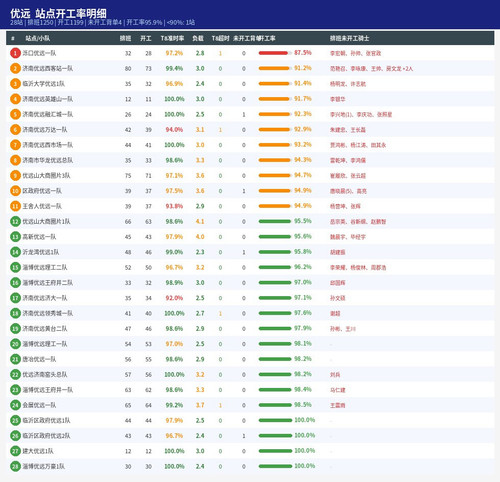500x482 pixels.
Task: Click the rider name 孙文硕
Action: (338, 298)
